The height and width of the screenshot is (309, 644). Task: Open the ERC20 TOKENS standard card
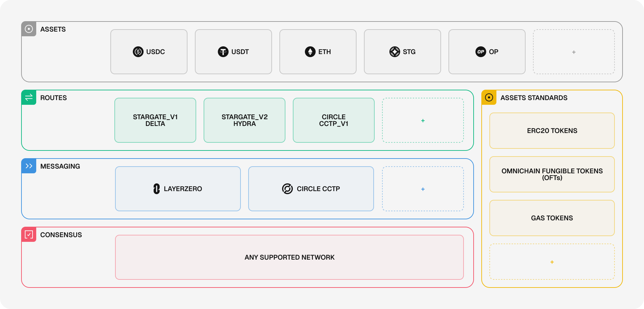pyautogui.click(x=552, y=131)
